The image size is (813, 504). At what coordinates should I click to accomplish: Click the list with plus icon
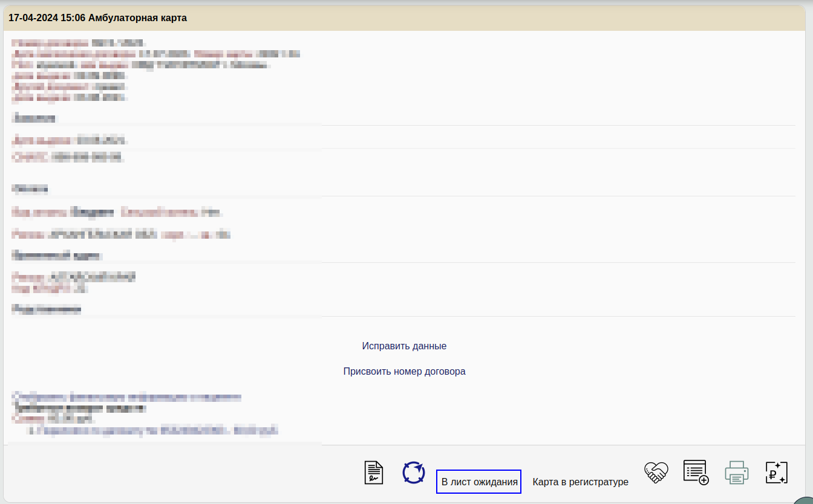696,471
